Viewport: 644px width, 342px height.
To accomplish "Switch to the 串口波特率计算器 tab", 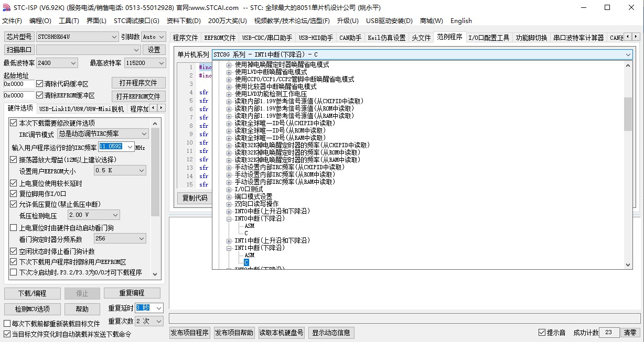I will pyautogui.click(x=578, y=38).
